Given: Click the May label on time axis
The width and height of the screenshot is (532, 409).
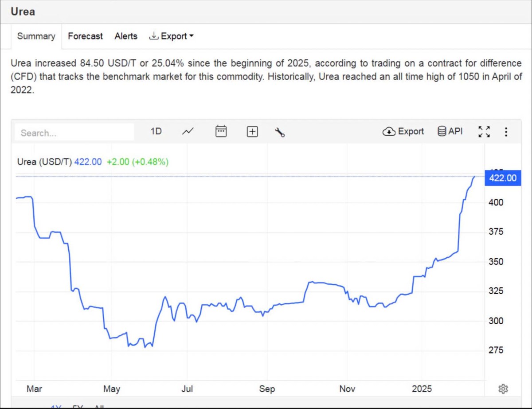Looking at the screenshot, I should (112, 389).
